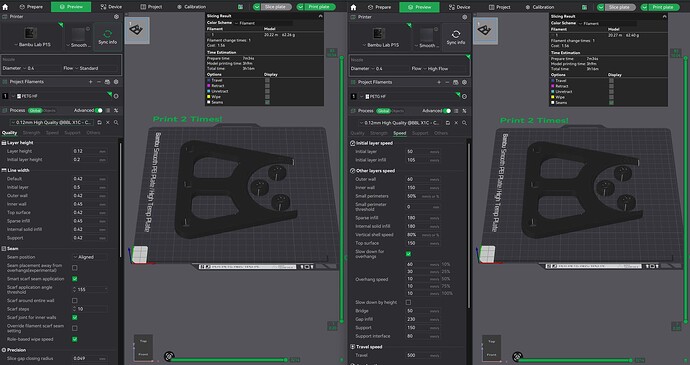Image resolution: width=690 pixels, height=365 pixels.
Task: Uncheck Slow down for overhangs
Action: (x=408, y=254)
